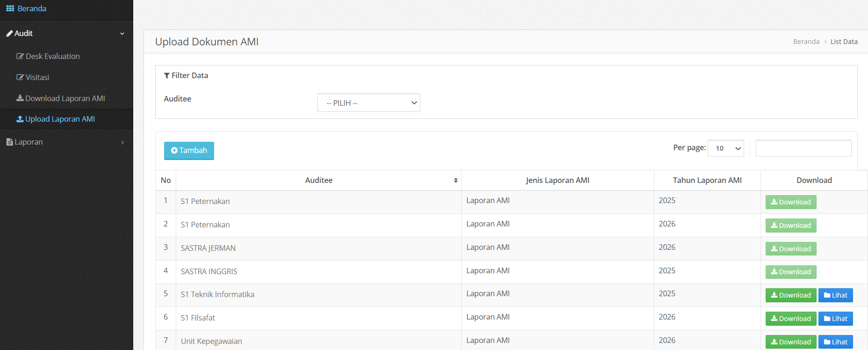This screenshot has height=350, width=868.
Task: Click the Audit pencil icon
Action: tap(9, 33)
